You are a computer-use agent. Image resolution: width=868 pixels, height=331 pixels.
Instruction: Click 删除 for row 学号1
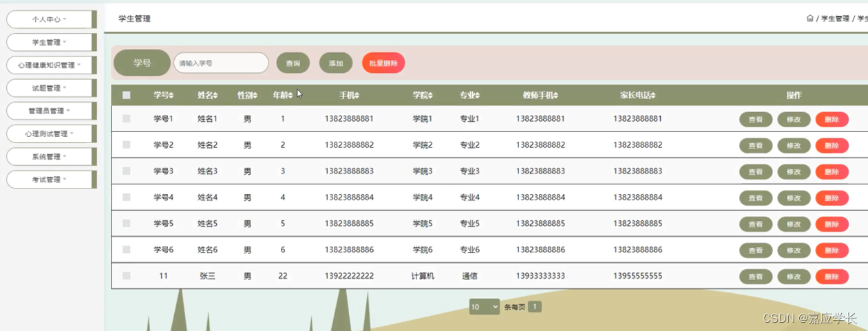tap(832, 120)
